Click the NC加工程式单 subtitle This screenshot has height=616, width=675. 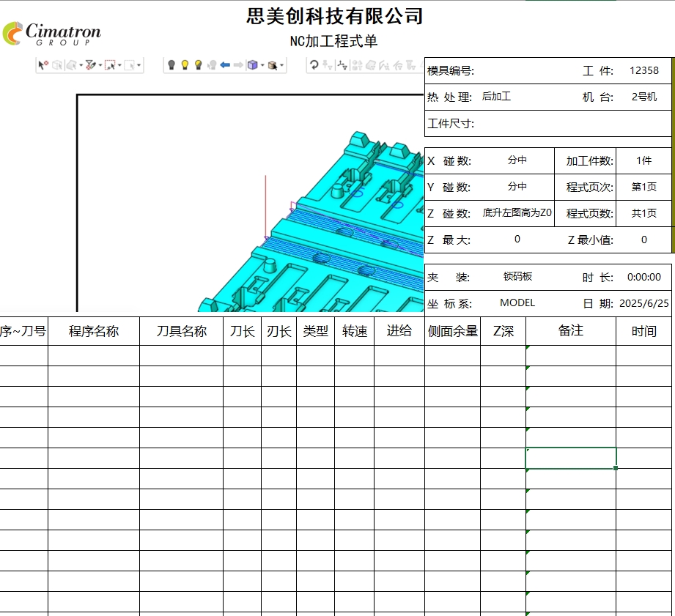[333, 41]
